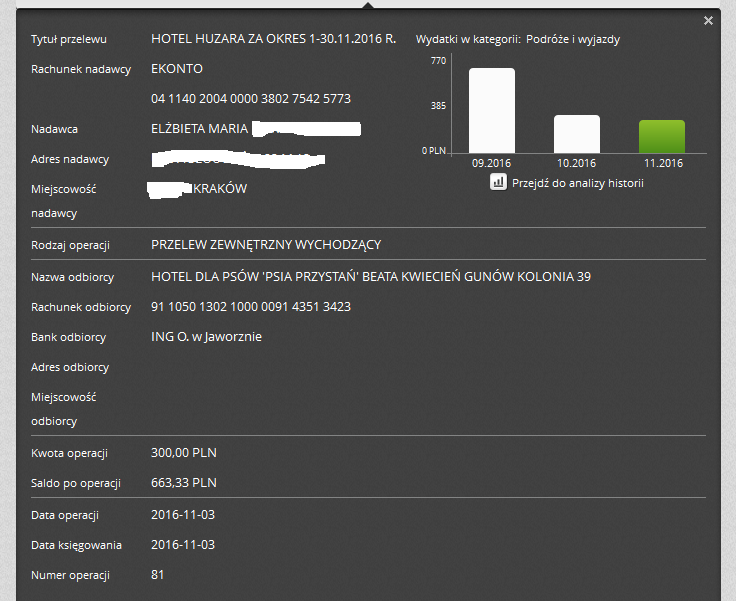This screenshot has width=736, height=601.
Task: Click the sender account number starting 04 1140
Action: (250, 99)
